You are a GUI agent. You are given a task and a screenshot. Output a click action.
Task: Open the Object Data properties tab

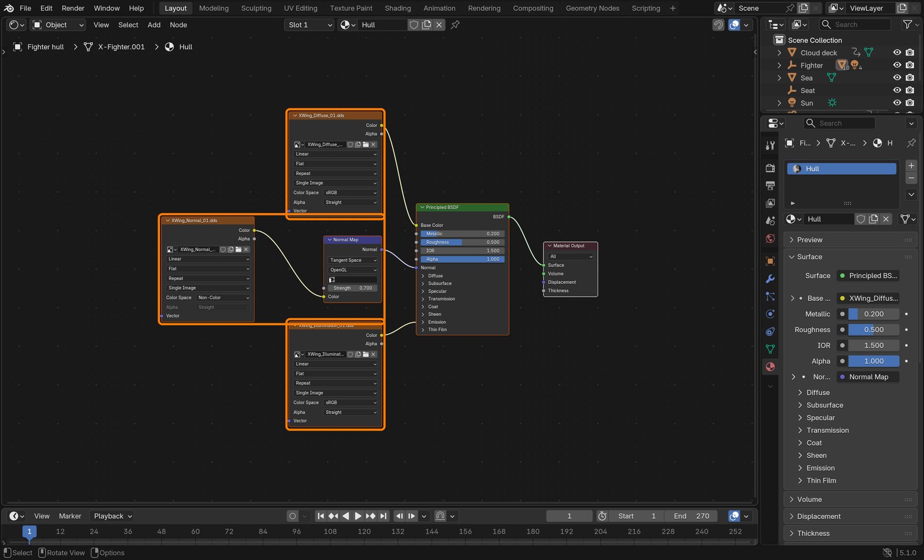(770, 349)
